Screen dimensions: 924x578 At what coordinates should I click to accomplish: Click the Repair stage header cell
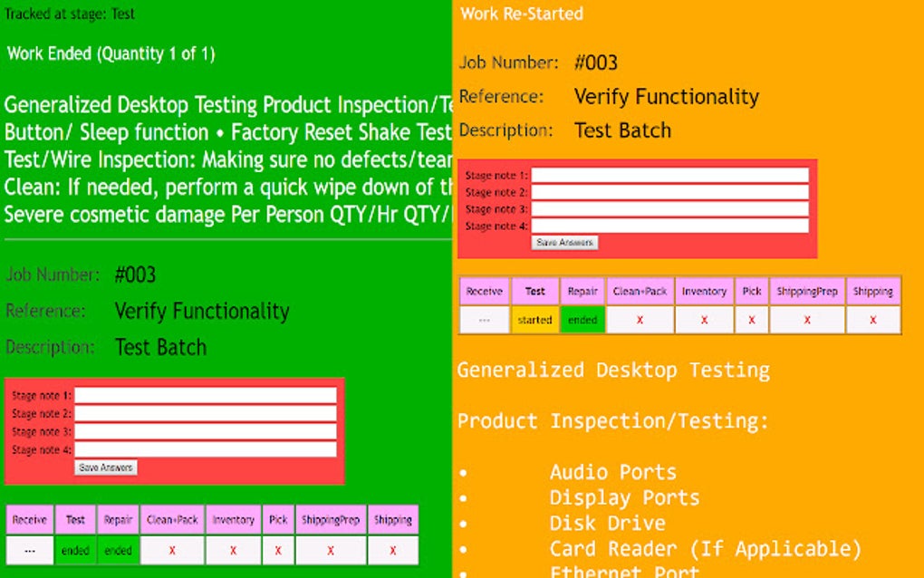tap(582, 291)
